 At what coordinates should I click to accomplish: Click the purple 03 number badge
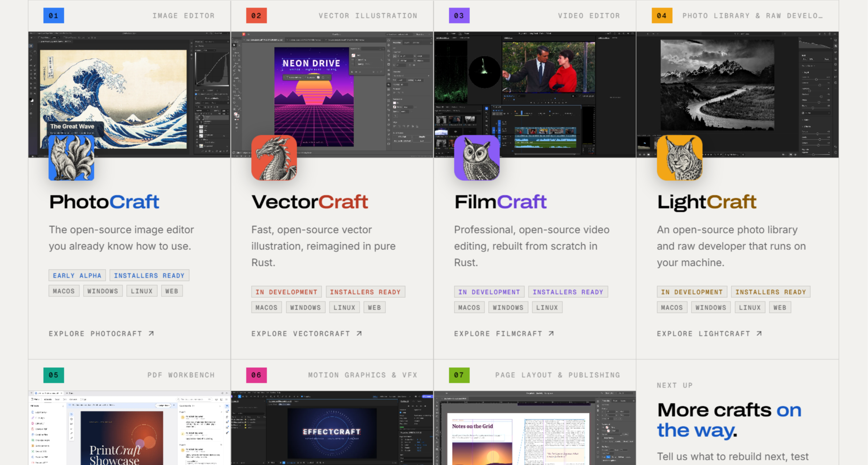(459, 15)
